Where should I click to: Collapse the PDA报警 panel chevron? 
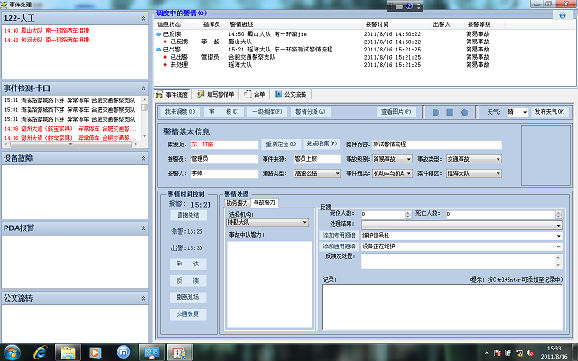pyautogui.click(x=143, y=228)
